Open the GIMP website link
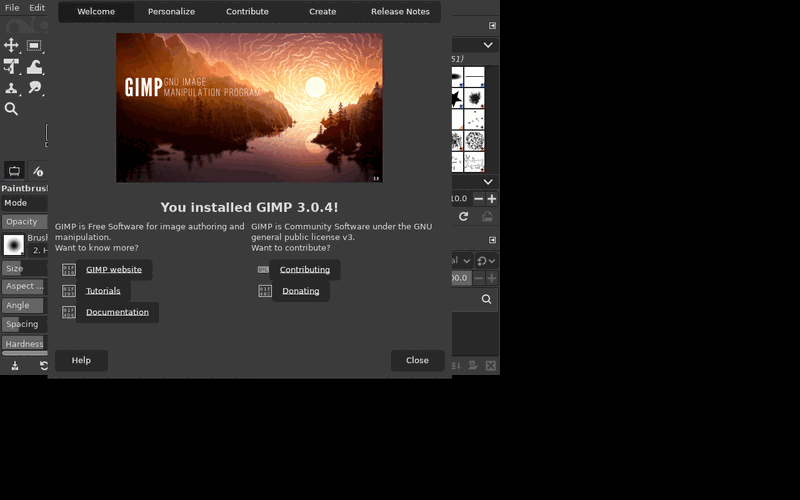 114,269
